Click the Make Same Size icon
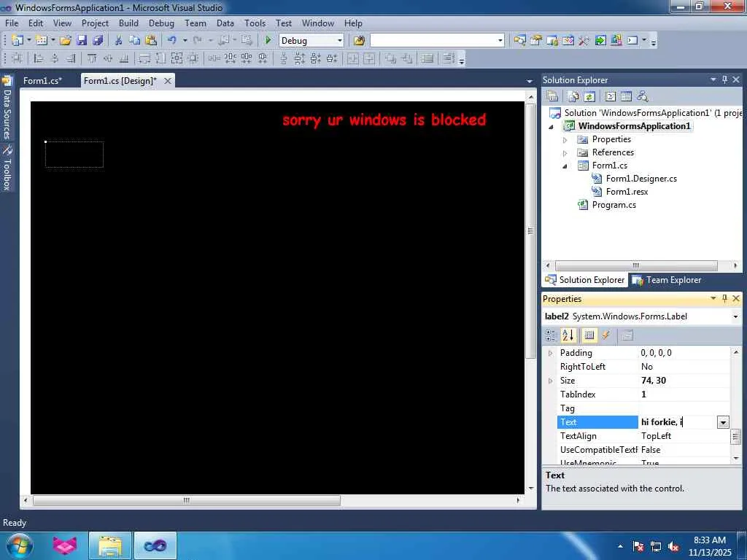This screenshot has height=560, width=747. pos(177,58)
